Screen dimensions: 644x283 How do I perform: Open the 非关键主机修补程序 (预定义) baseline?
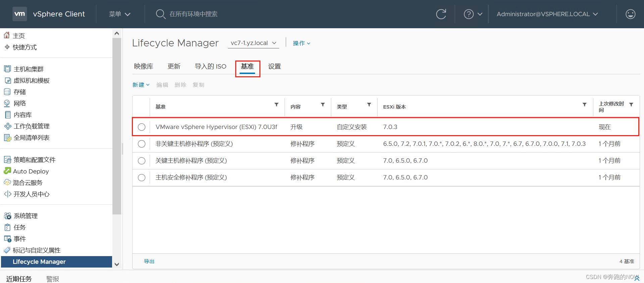point(194,144)
